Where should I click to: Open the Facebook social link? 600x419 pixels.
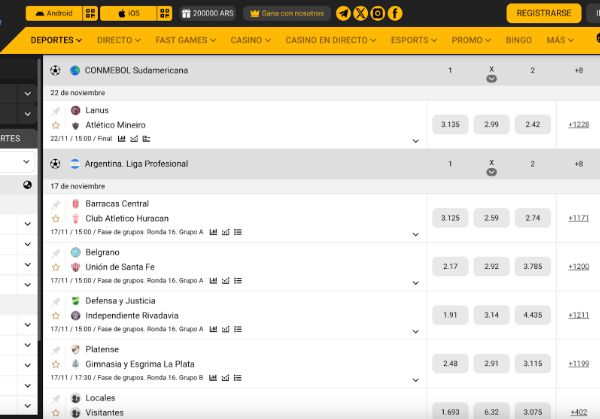click(394, 13)
